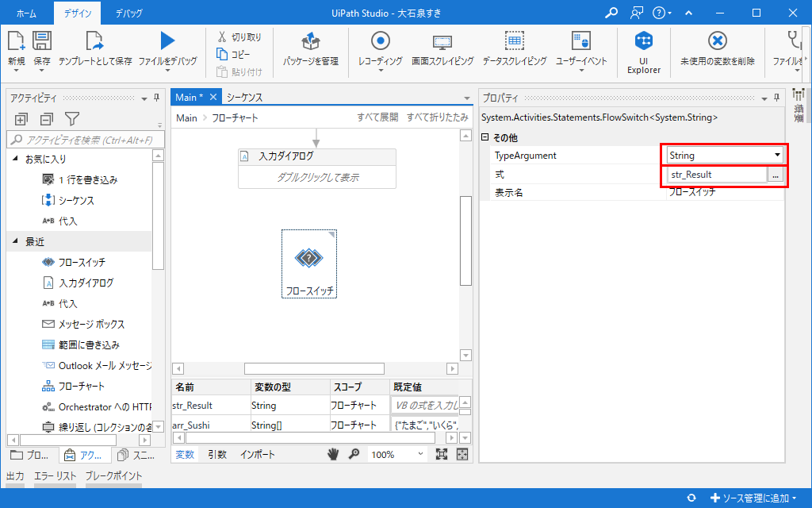Image resolution: width=812 pixels, height=508 pixels.
Task: Click the activity search field
Action: (x=86, y=140)
